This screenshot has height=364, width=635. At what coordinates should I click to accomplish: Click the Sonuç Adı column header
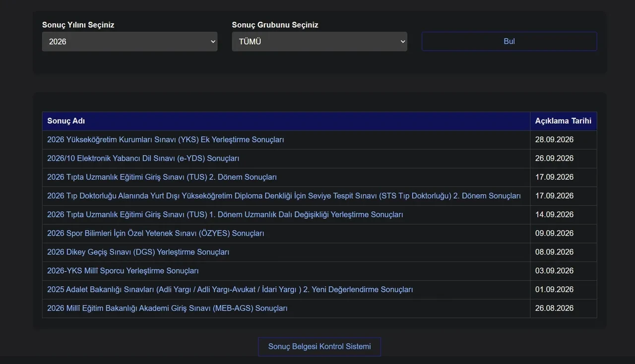click(x=286, y=121)
